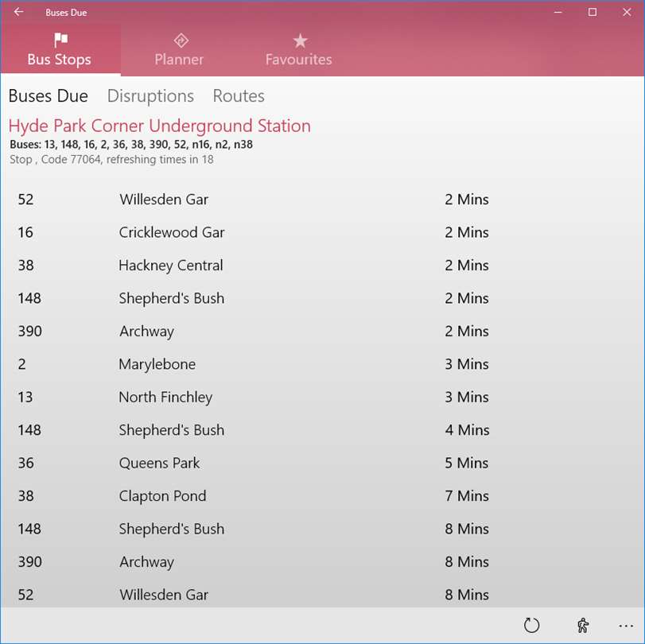The width and height of the screenshot is (645, 644).
Task: Open the more options ellipsis menu
Action: pyautogui.click(x=626, y=626)
